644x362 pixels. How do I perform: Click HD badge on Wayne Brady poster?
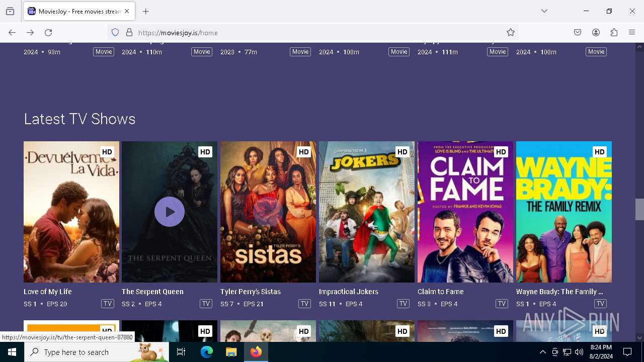(x=599, y=152)
